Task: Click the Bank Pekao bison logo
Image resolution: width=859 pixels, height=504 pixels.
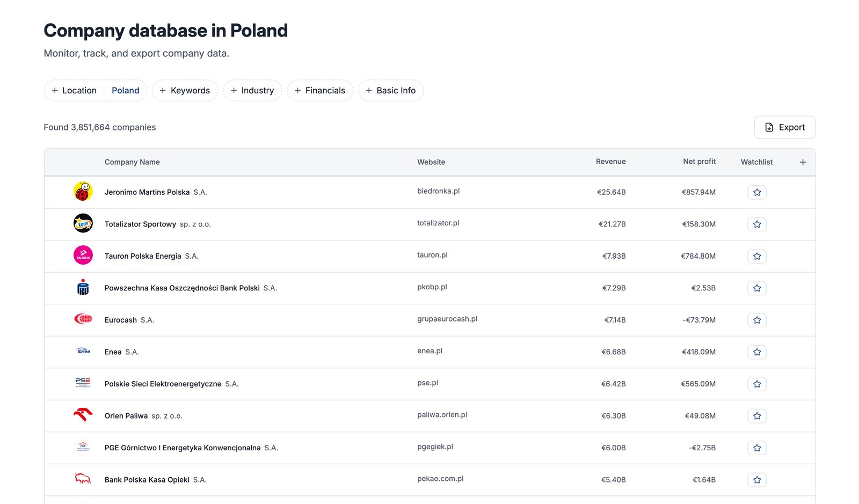Action: tap(83, 479)
